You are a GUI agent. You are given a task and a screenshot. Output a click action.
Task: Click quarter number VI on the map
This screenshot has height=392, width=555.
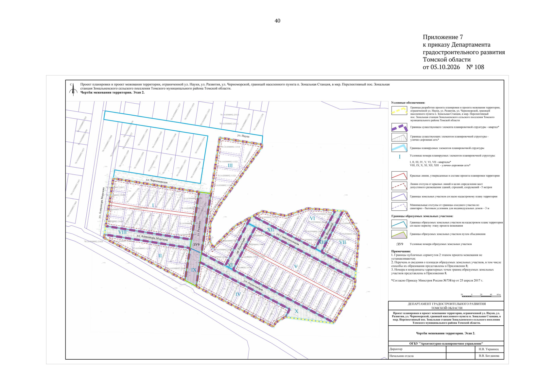click(312, 218)
